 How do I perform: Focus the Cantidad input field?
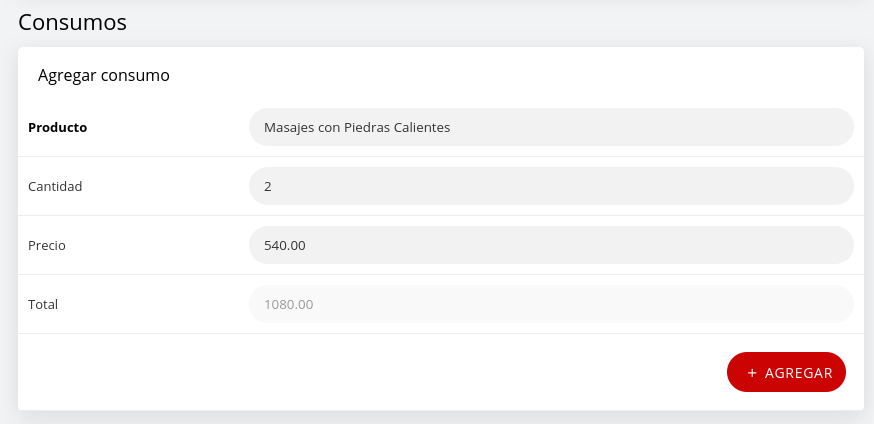550,186
